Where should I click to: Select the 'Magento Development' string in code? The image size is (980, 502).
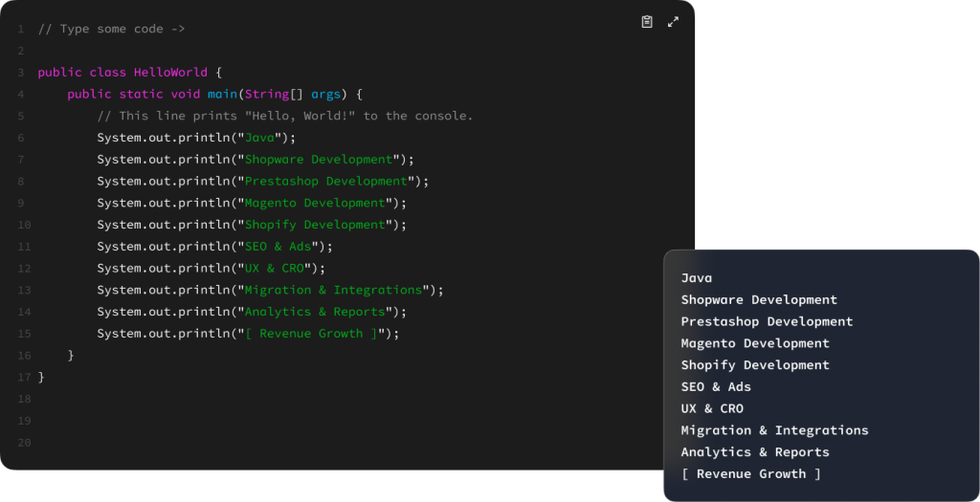pos(315,203)
